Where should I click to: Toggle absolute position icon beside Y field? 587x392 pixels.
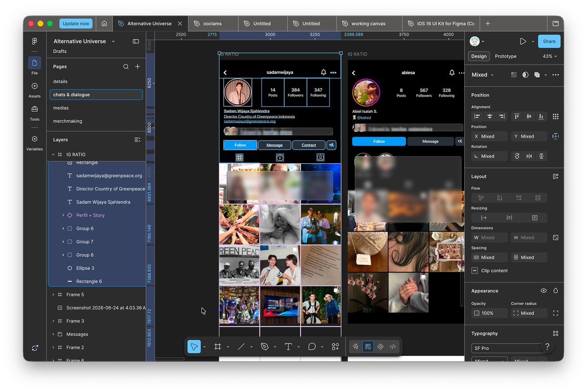point(556,136)
